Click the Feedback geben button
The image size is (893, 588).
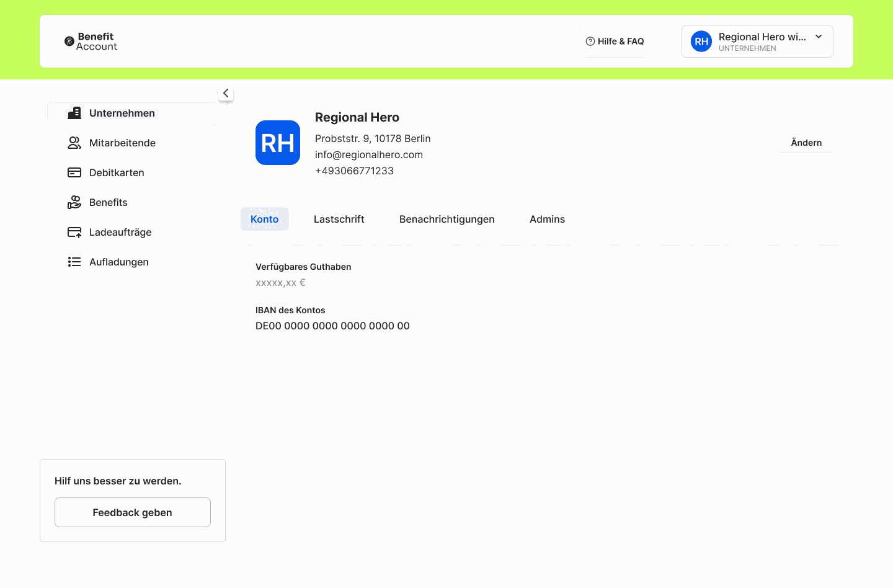click(133, 512)
